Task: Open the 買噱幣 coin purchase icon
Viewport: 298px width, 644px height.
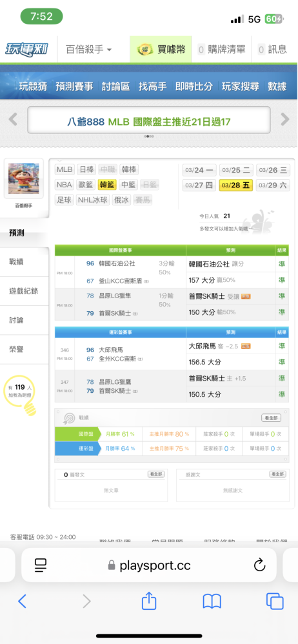Action: click(x=145, y=50)
